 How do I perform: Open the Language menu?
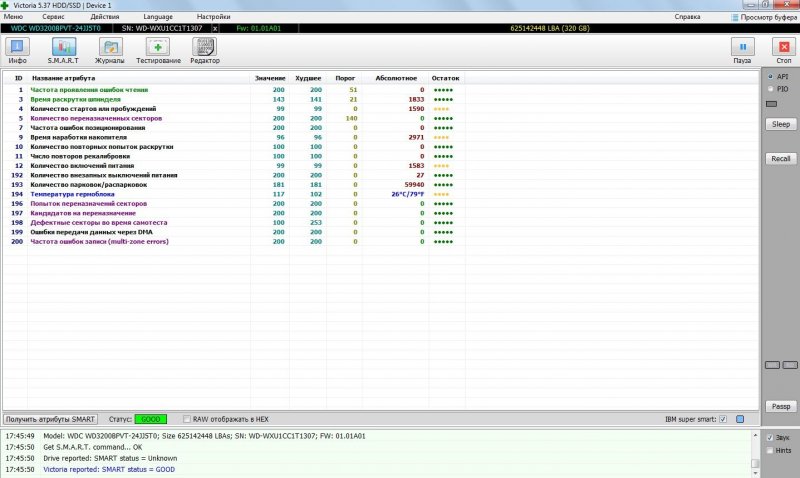click(157, 17)
